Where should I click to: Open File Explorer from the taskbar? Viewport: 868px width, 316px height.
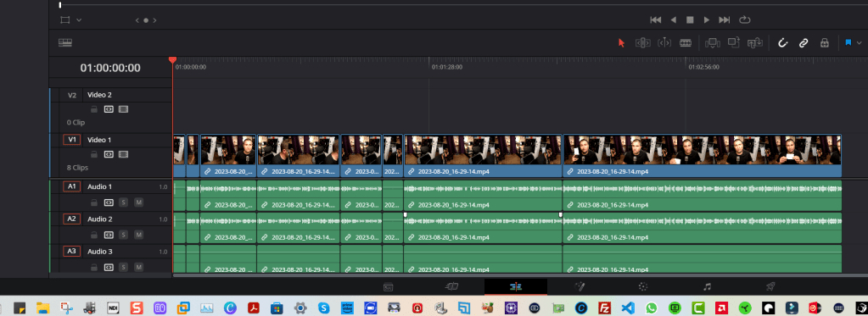43,308
